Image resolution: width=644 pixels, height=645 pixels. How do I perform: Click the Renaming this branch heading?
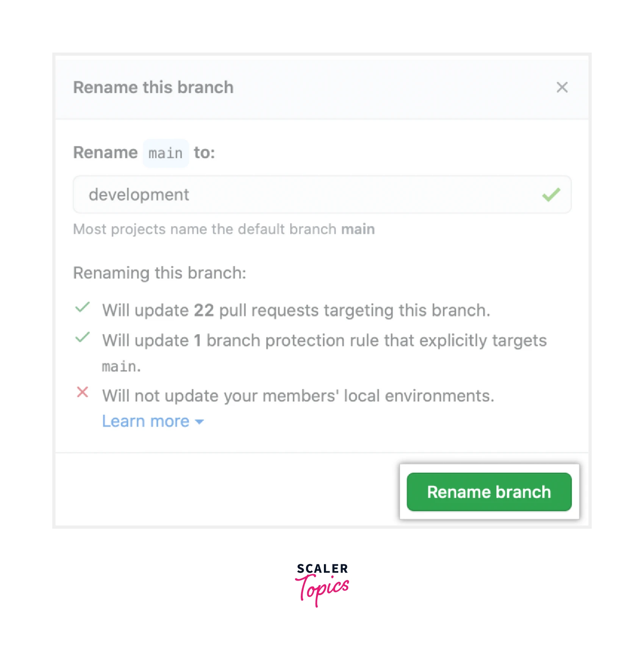[x=159, y=273]
